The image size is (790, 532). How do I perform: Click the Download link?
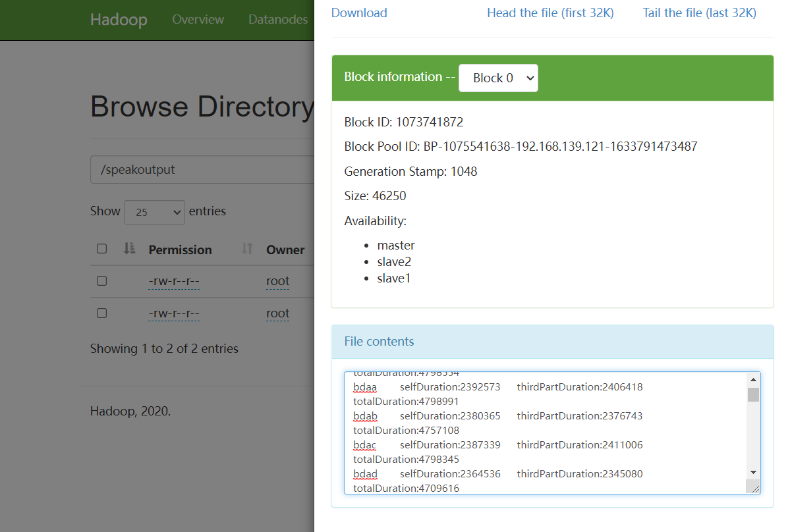point(358,13)
